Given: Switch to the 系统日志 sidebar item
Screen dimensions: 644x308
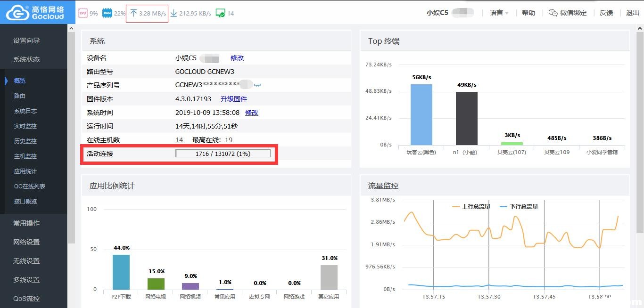Looking at the screenshot, I should pos(24,111).
